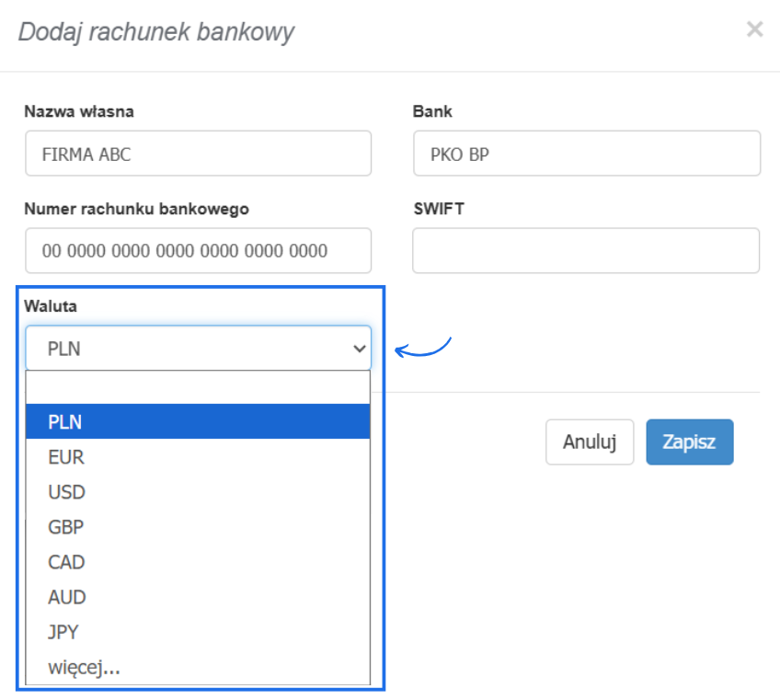Viewport: 780px width, 700px height.
Task: Focus the Numer rachunku bankowego field
Action: (x=198, y=250)
